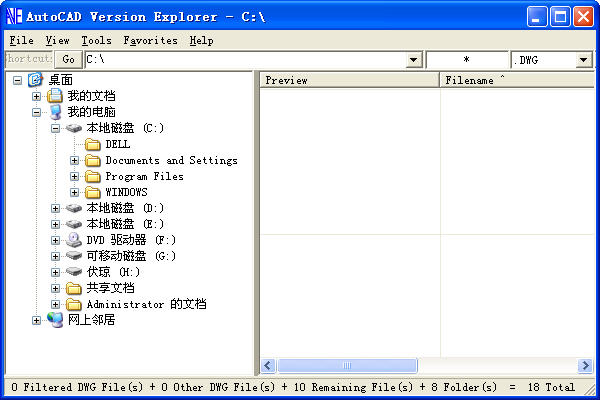Viewport: 600px width, 400px height.
Task: Expand the Administrator 的文档 node
Action: point(55,304)
